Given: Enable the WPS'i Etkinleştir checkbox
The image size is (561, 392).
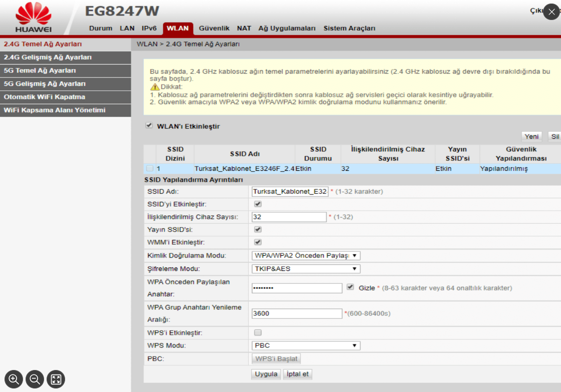Looking at the screenshot, I should pos(257,332).
